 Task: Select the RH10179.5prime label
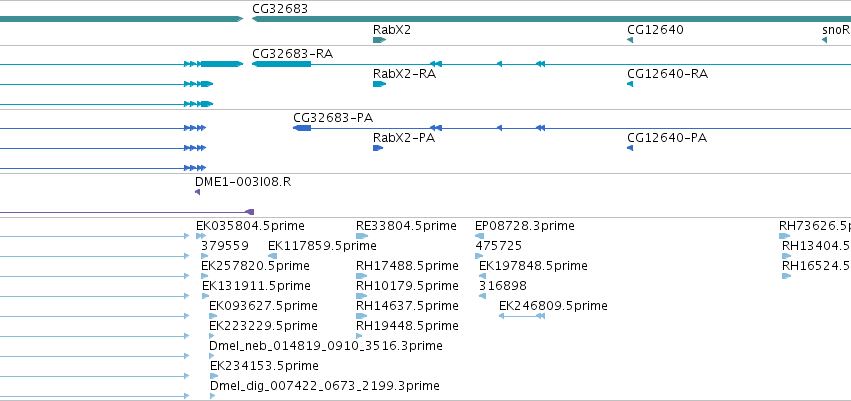tap(408, 286)
